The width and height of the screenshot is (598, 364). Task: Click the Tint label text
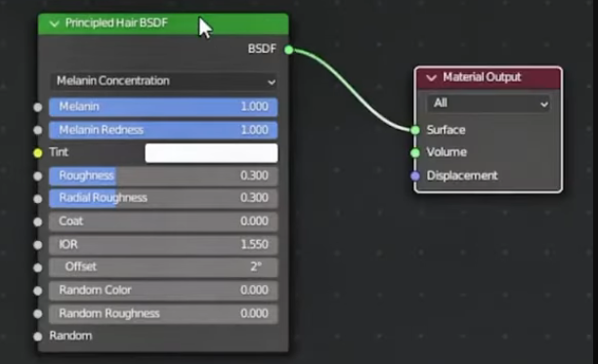59,152
